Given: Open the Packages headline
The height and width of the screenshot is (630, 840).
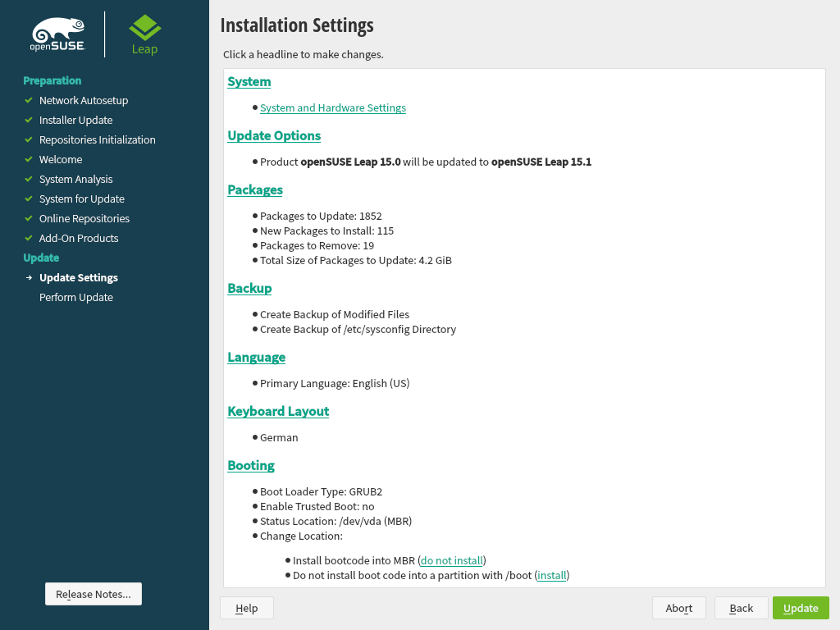Looking at the screenshot, I should [x=254, y=189].
